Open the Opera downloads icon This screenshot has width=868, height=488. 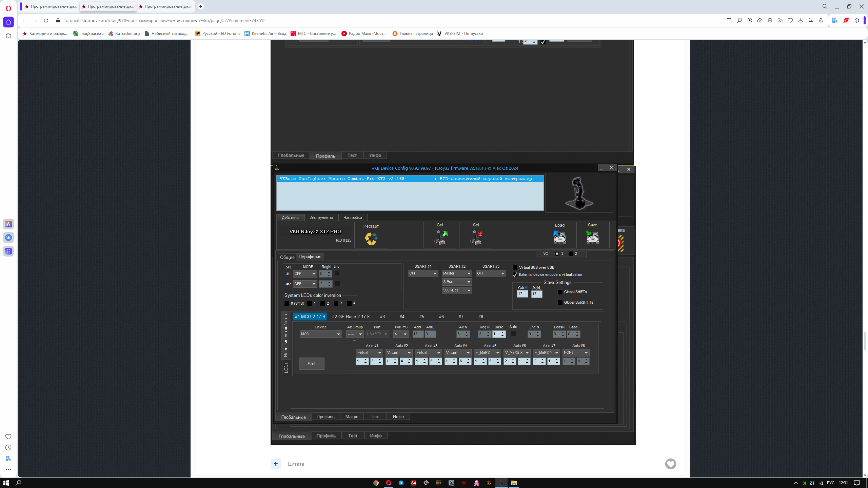point(801,20)
